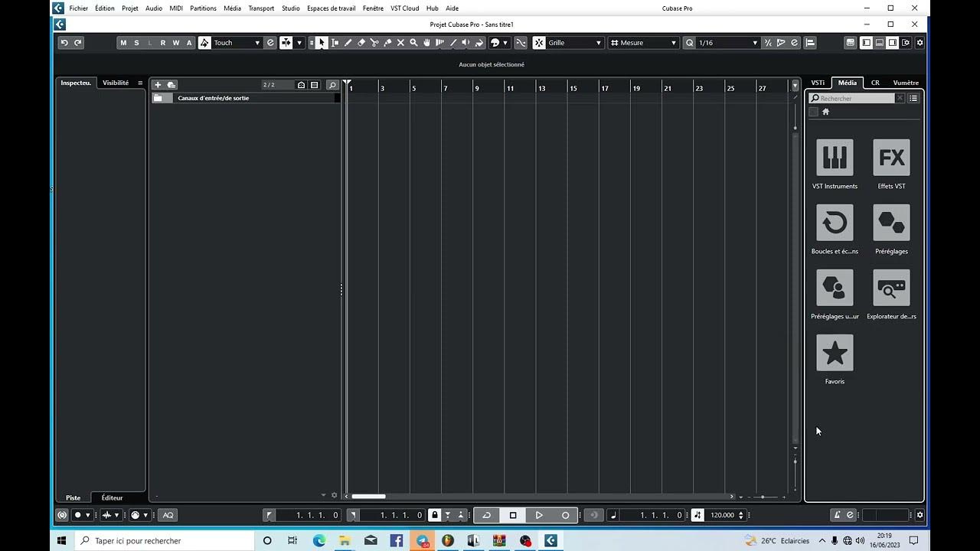980x551 pixels.
Task: Undo the last action with the undo arrow
Action: click(x=64, y=43)
